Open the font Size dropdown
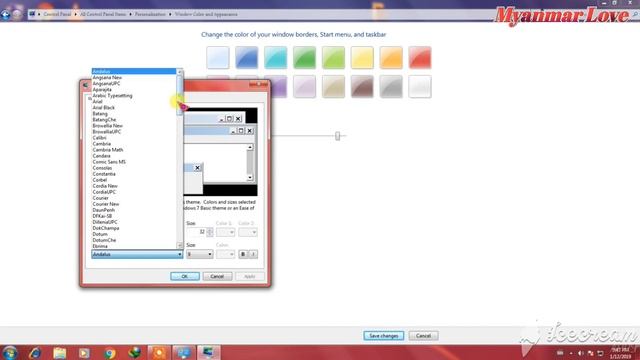The height and width of the screenshot is (360, 640). click(200, 254)
